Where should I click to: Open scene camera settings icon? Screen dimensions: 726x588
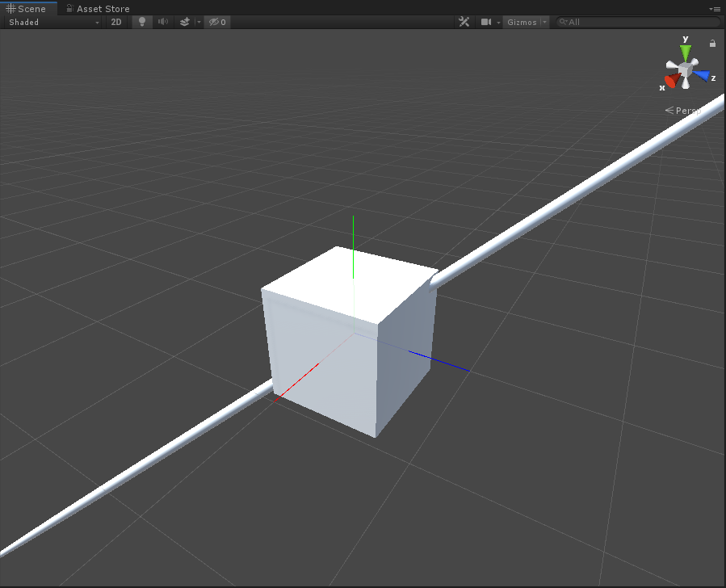coord(485,23)
